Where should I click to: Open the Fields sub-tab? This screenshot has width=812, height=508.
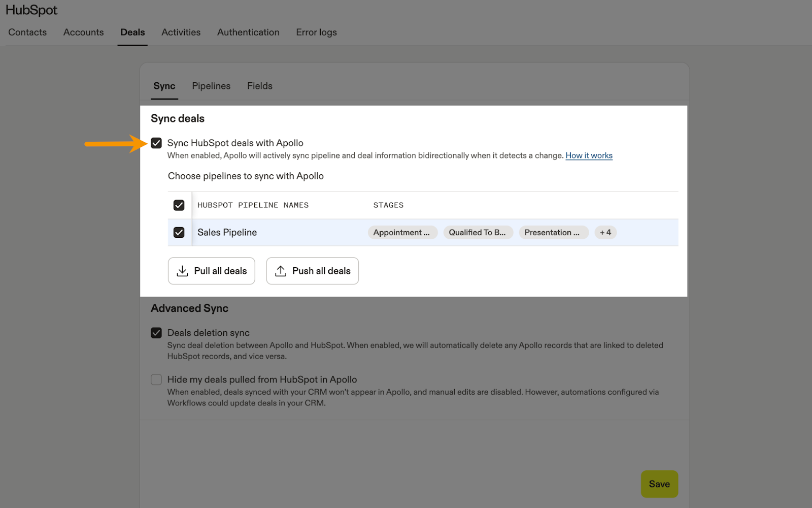tap(259, 86)
